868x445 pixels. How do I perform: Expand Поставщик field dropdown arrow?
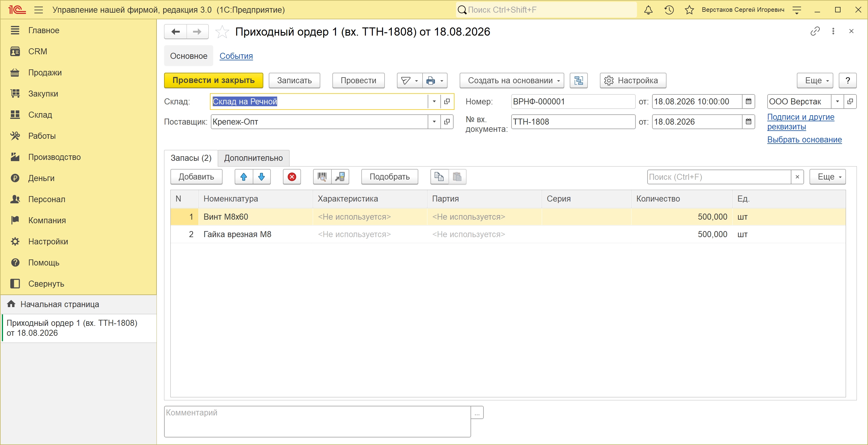(x=434, y=122)
